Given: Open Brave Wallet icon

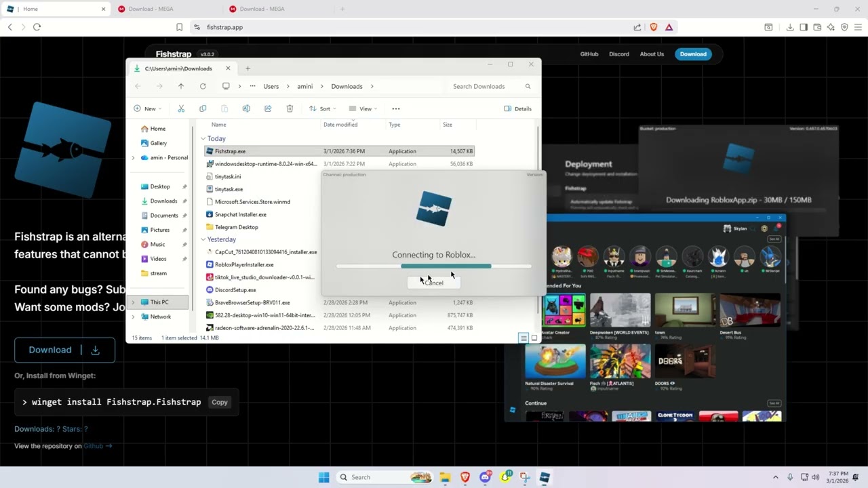Looking at the screenshot, I should (817, 27).
